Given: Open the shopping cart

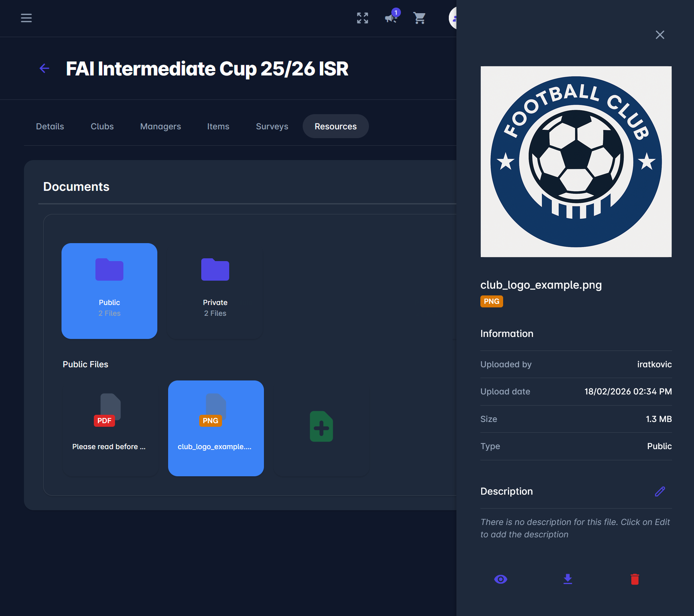Looking at the screenshot, I should 419,18.
